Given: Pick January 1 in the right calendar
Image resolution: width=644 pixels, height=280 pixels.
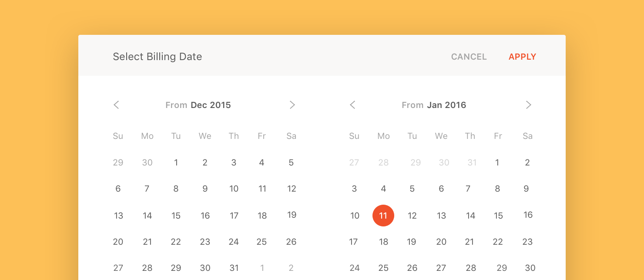Looking at the screenshot, I should coord(497,163).
